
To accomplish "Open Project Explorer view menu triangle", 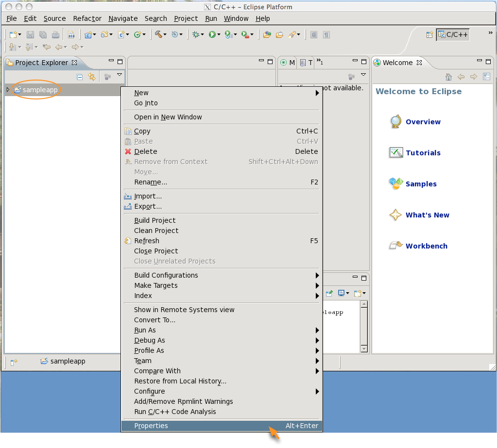I will pos(120,75).
